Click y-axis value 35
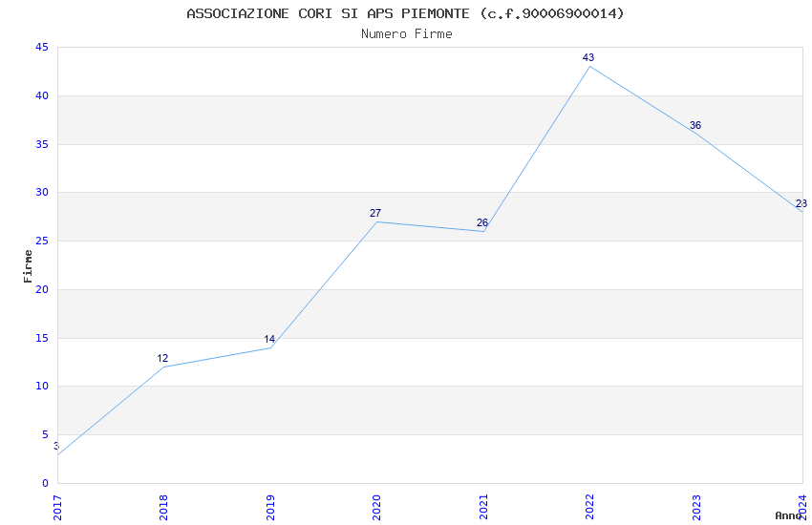Screen dimensions: 812x525 [x=42, y=144]
